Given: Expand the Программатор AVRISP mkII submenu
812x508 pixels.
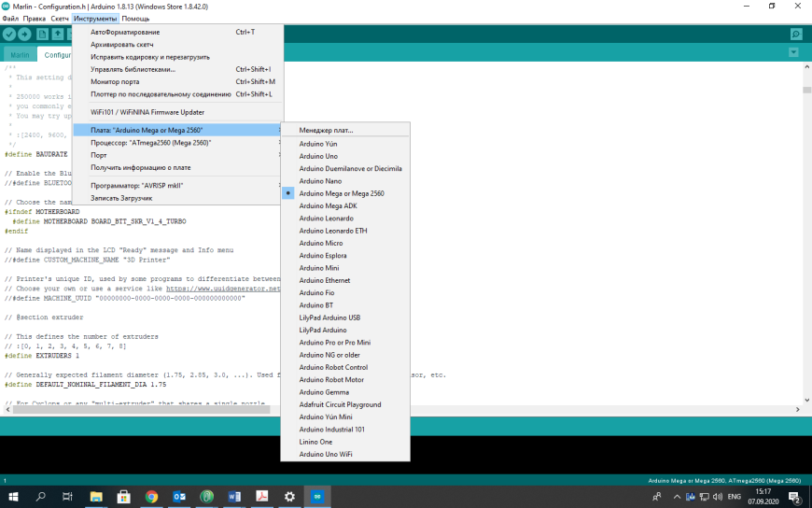Looking at the screenshot, I should tap(177, 186).
